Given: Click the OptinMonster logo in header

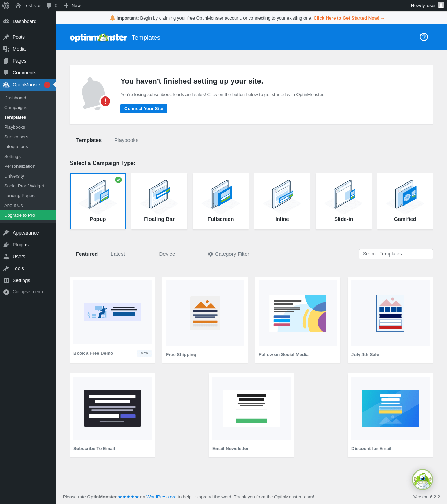Looking at the screenshot, I should tap(98, 37).
